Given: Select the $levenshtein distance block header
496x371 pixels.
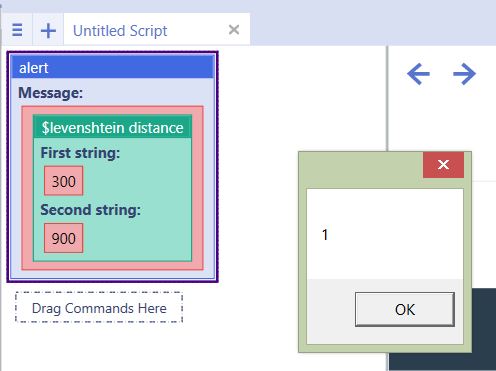Looking at the screenshot, I should pyautogui.click(x=112, y=128).
